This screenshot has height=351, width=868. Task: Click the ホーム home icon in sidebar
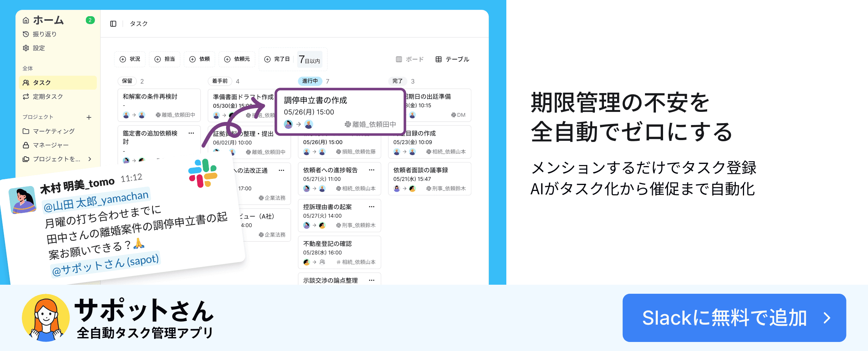pos(26,20)
